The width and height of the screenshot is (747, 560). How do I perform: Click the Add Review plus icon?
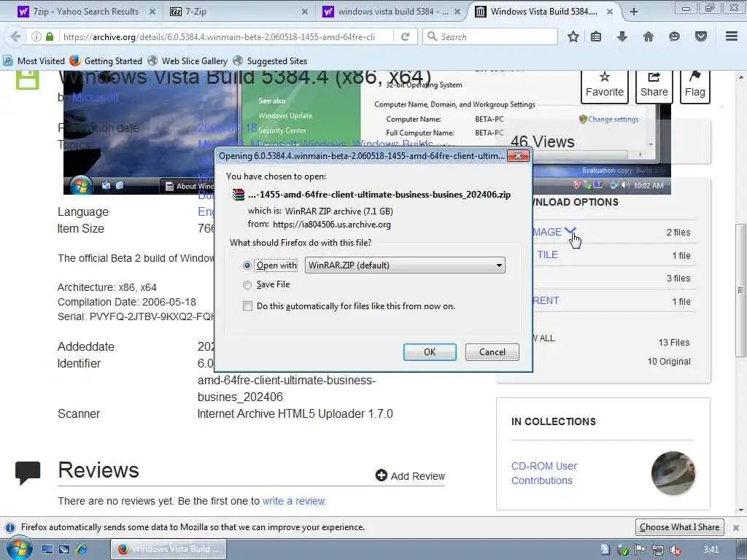[x=381, y=475]
